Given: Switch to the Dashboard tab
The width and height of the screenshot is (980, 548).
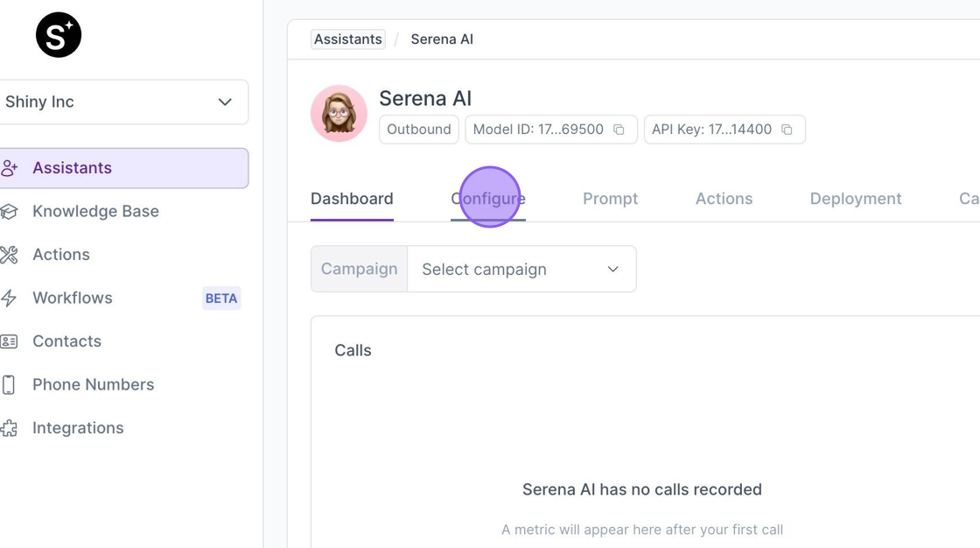Looking at the screenshot, I should click(x=352, y=199).
